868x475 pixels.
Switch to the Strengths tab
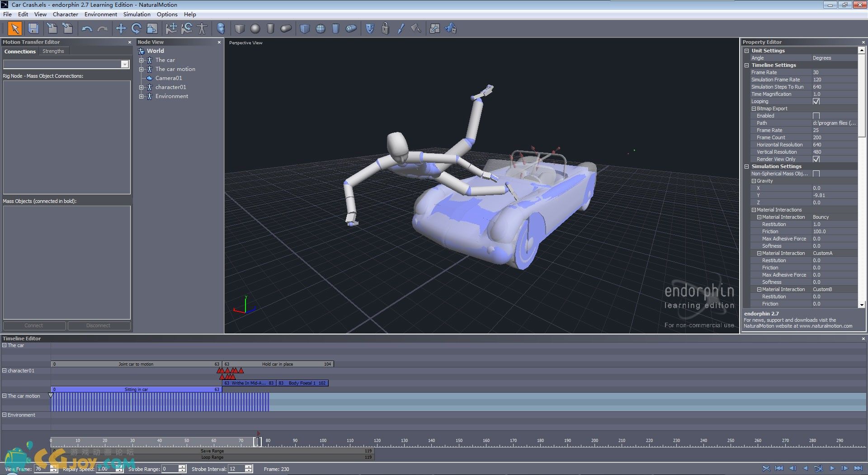(53, 51)
